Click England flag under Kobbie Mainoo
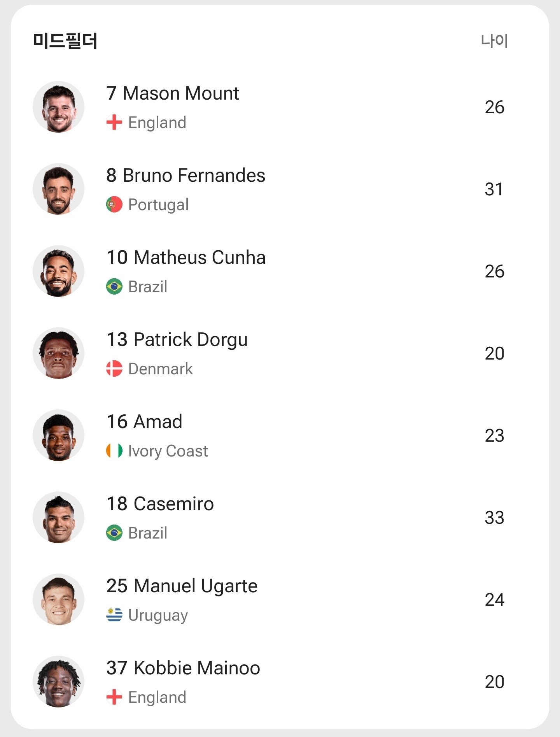The width and height of the screenshot is (560, 737). pos(114,697)
